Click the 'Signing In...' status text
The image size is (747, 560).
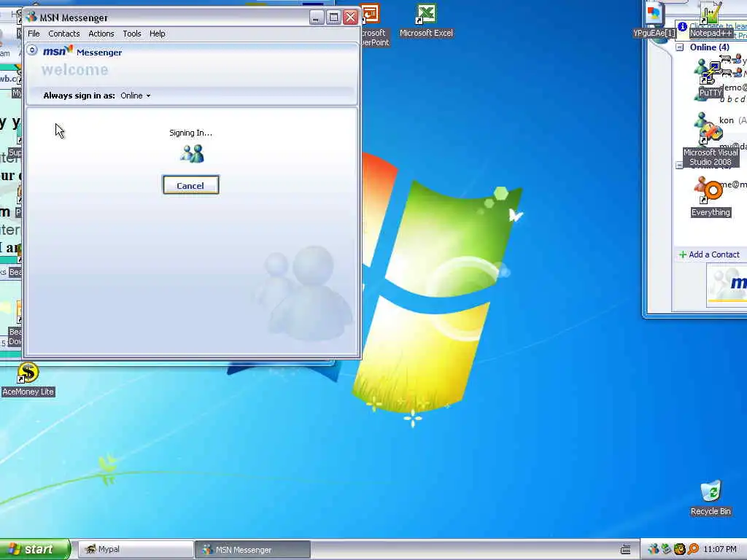190,133
